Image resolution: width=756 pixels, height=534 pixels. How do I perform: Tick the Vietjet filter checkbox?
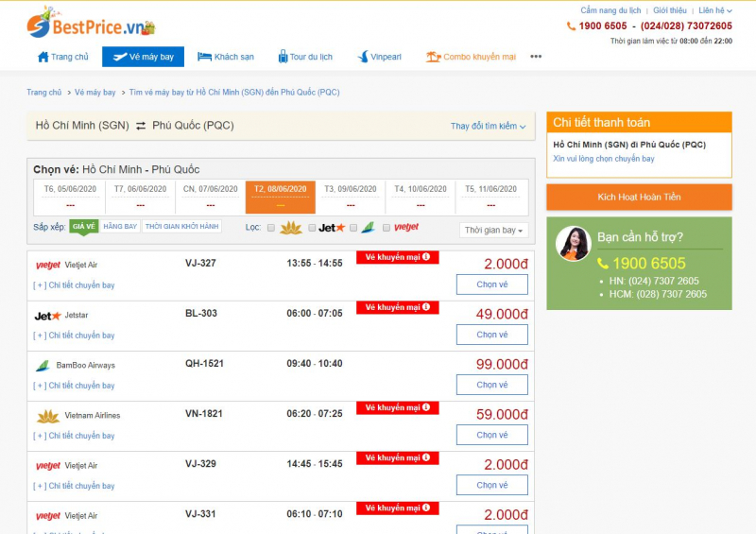pyautogui.click(x=387, y=228)
